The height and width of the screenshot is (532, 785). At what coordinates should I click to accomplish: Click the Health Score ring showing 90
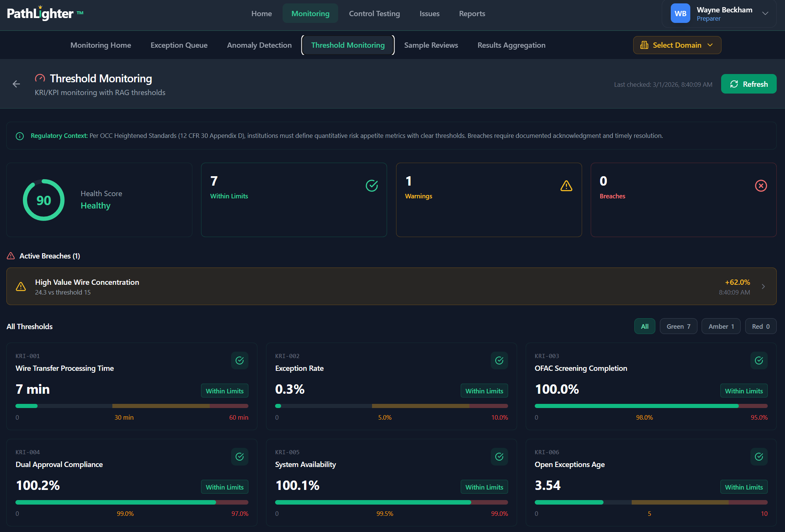click(44, 199)
